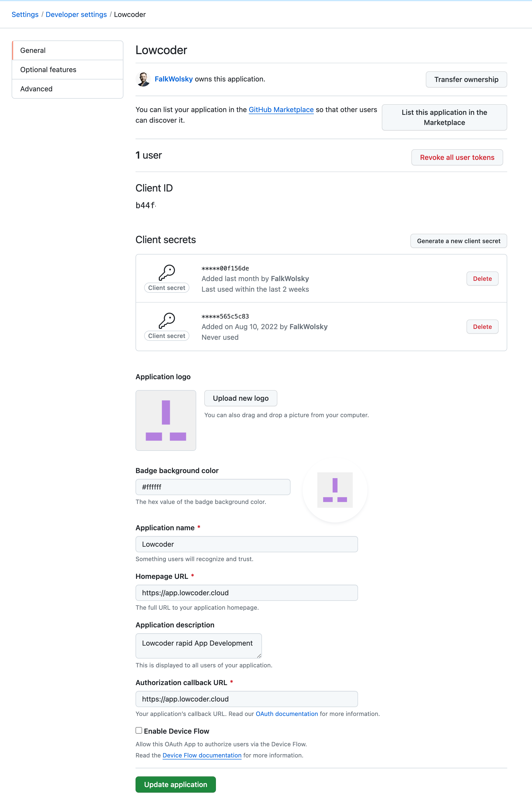
Task: Click FalkWolsky's profile avatar
Action: pyautogui.click(x=143, y=79)
